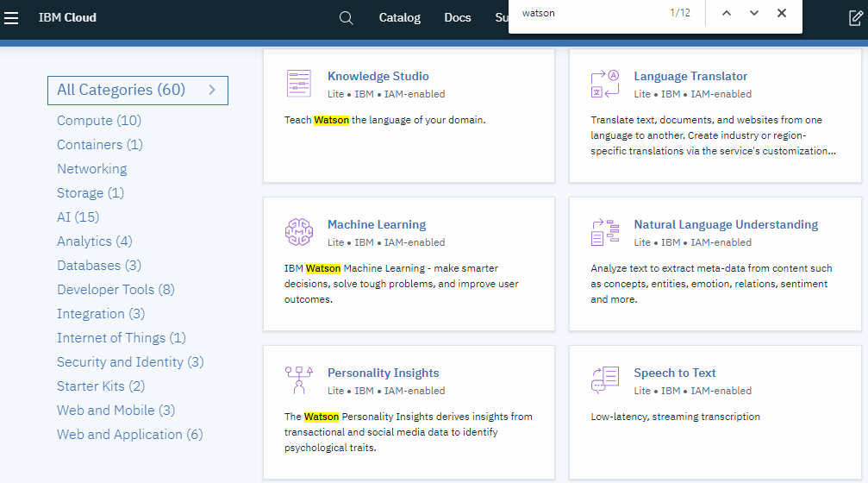Viewport: 868px width, 483px height.
Task: Click 'Lite • IBM • IAM-enabled' under Knowledge Studio
Action: [x=386, y=94]
